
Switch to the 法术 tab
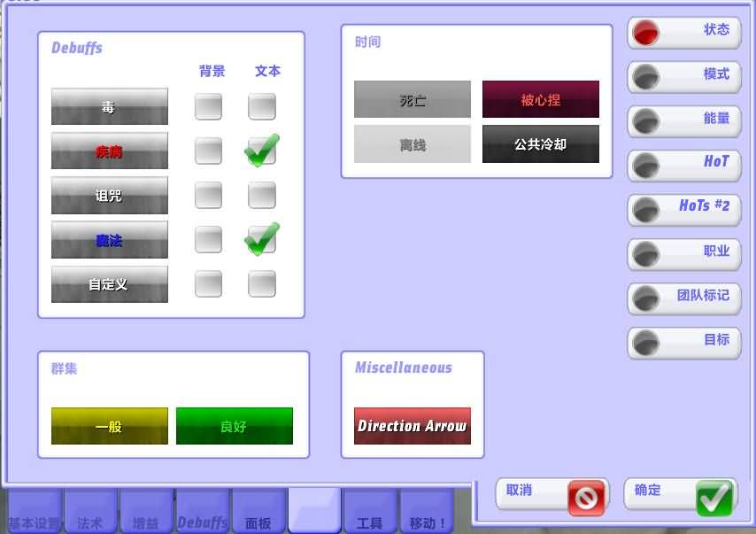click(x=90, y=512)
